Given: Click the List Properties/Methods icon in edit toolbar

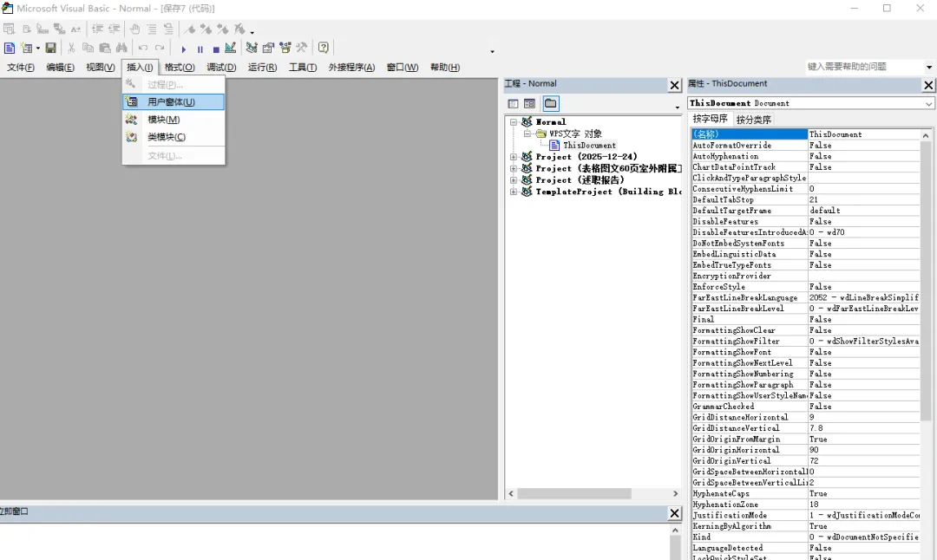Looking at the screenshot, I should click(9, 29).
